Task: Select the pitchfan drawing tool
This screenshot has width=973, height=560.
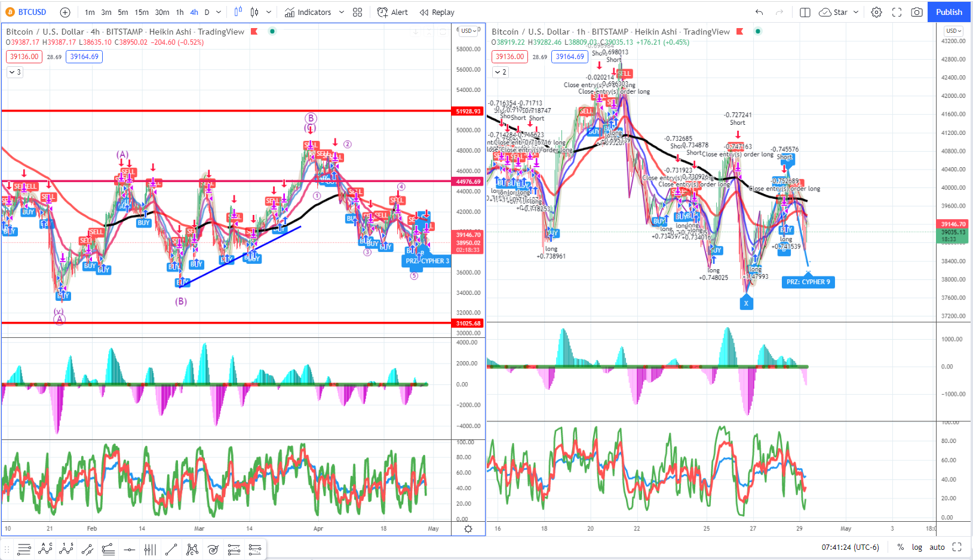Action: (108, 549)
